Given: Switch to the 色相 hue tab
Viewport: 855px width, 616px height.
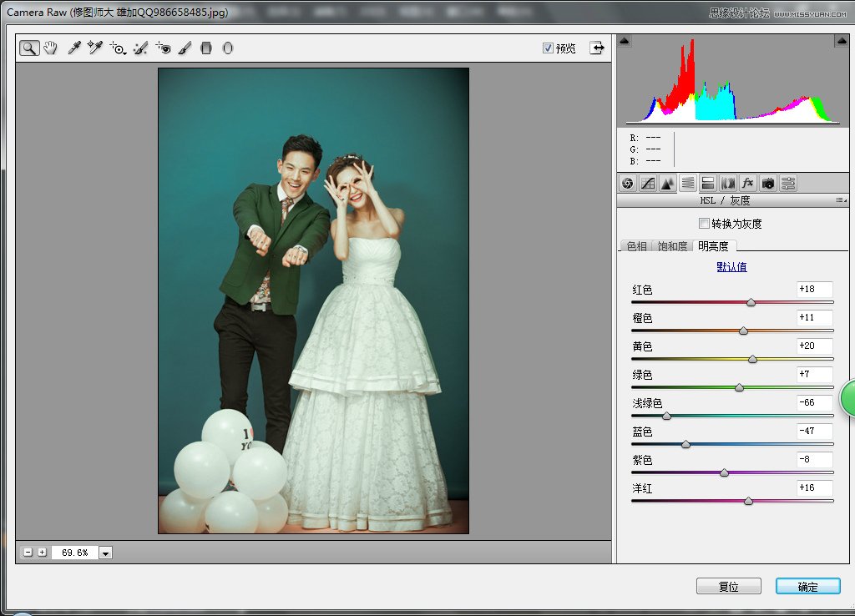Looking at the screenshot, I should coord(637,246).
